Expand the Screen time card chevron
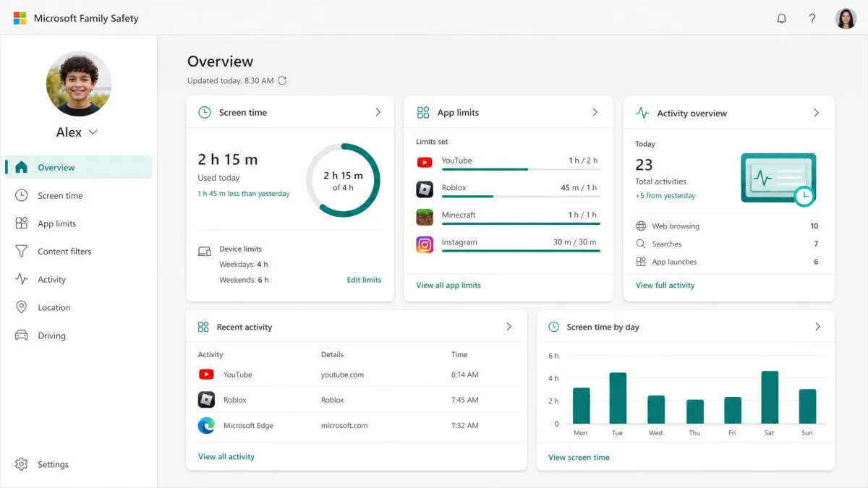Image resolution: width=868 pixels, height=488 pixels. [x=378, y=113]
